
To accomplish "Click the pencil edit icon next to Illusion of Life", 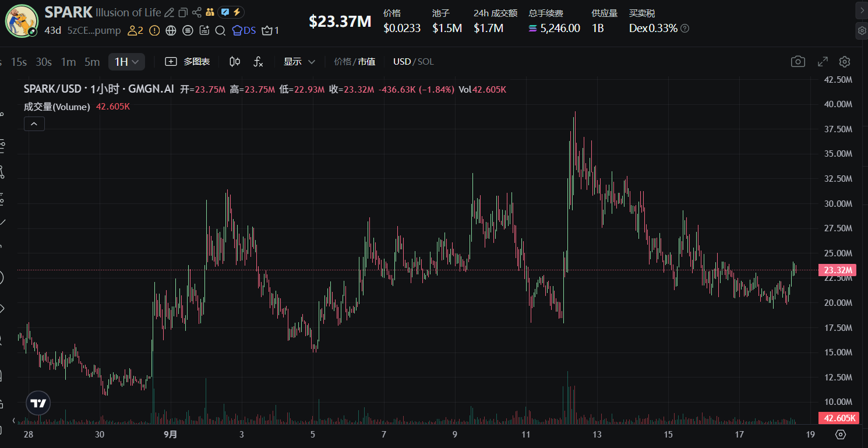I will (169, 12).
